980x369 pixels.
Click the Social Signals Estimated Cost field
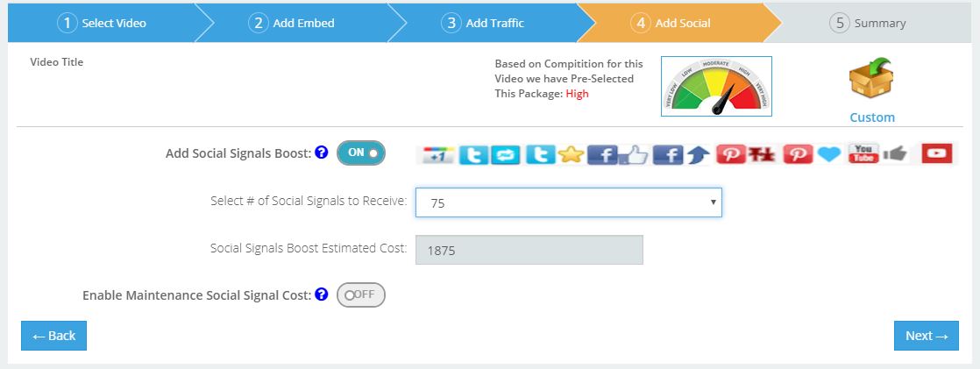pyautogui.click(x=529, y=250)
